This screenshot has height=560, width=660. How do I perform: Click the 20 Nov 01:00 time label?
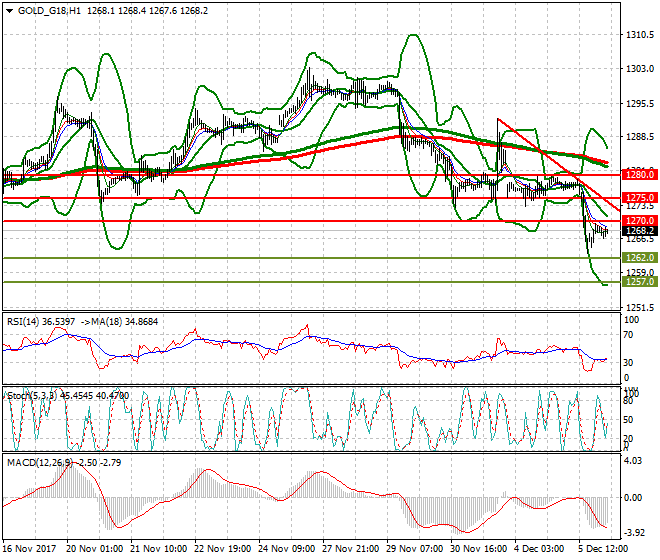(94, 549)
